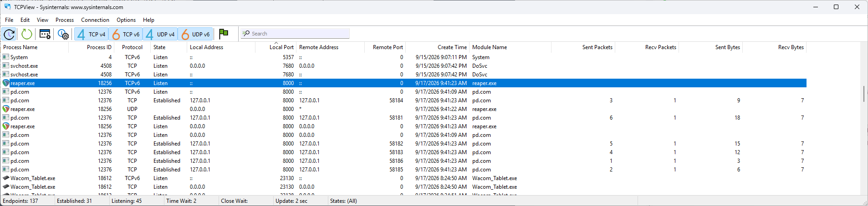Viewport: 868px width, 206px height.
Task: Click the Listening: 45 status entry
Action: (127, 201)
